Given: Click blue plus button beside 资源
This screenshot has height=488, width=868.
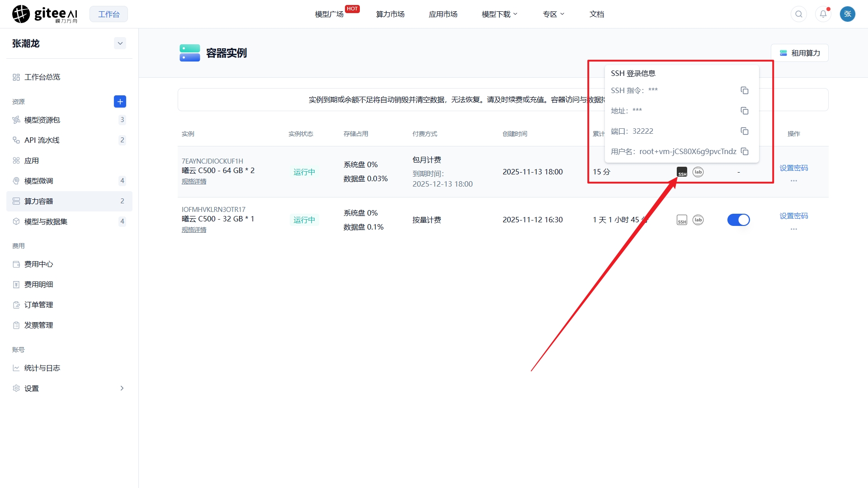Looking at the screenshot, I should coord(120,102).
